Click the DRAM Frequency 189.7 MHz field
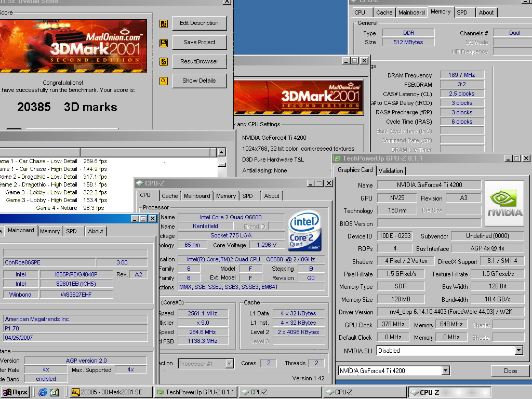The width and height of the screenshot is (532, 399). [x=462, y=75]
